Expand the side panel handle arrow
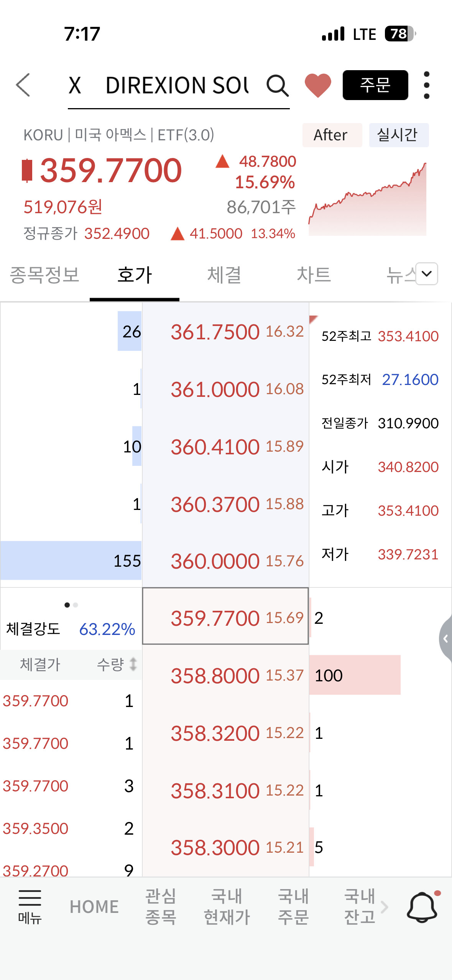Screen dimensions: 452x980 coord(445,638)
